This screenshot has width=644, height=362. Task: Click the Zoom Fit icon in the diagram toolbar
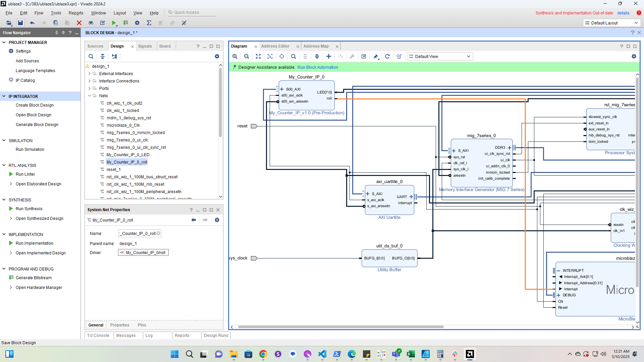tap(258, 56)
